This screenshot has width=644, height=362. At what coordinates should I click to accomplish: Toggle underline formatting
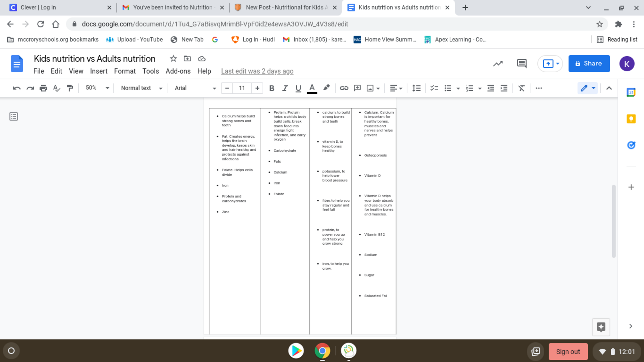click(298, 88)
